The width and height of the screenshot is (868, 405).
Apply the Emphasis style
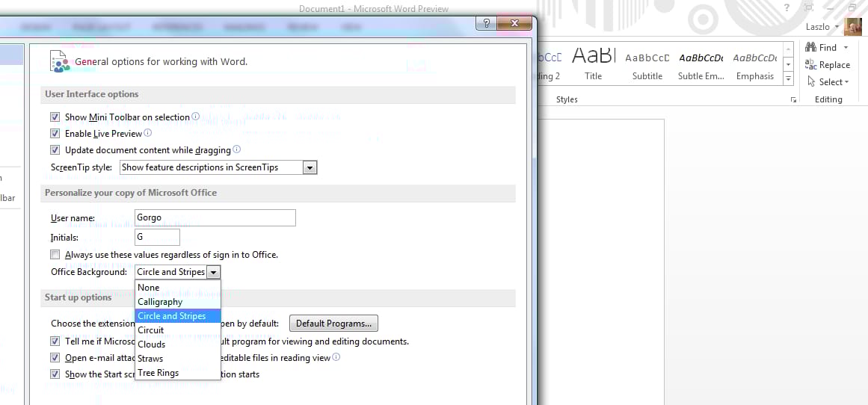tap(754, 65)
